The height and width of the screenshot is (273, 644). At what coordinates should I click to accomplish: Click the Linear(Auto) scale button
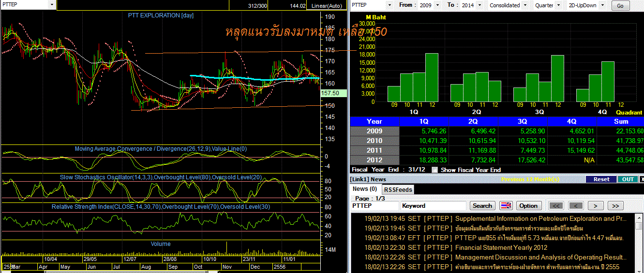pos(328,6)
